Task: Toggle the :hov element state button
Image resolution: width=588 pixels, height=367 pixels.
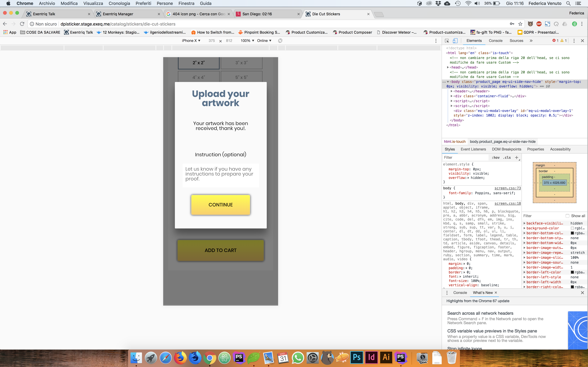Action: (495, 158)
